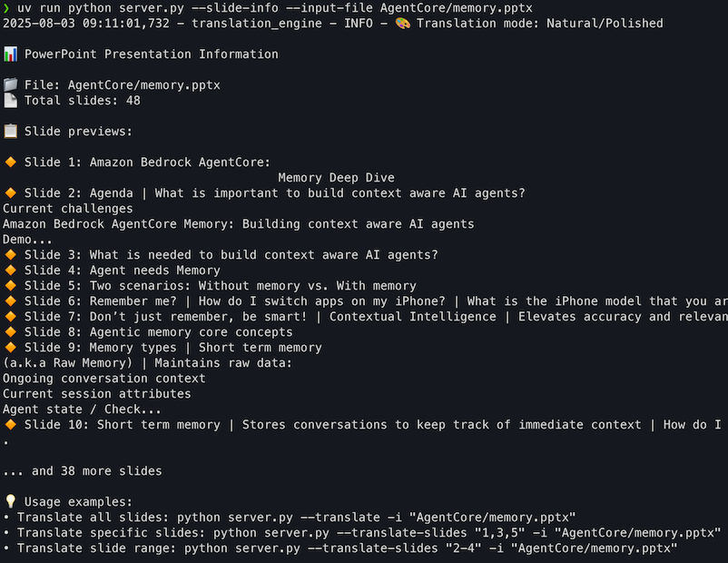
Task: Click the 'Translate specific slides' example line
Action: [x=369, y=533]
